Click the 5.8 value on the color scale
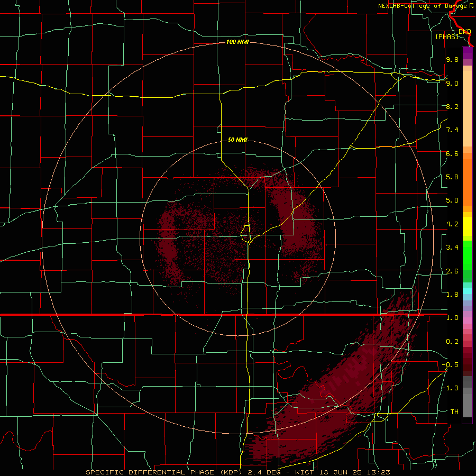Viewport: 476px width, 476px height. (452, 177)
